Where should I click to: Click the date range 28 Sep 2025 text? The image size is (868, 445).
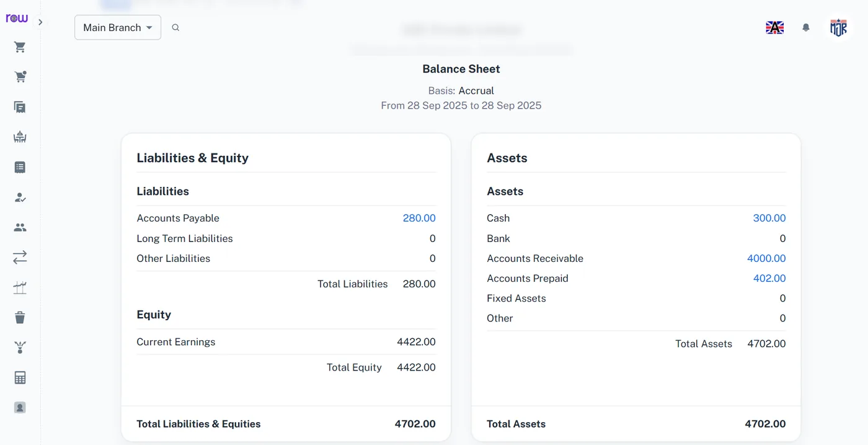(x=461, y=106)
